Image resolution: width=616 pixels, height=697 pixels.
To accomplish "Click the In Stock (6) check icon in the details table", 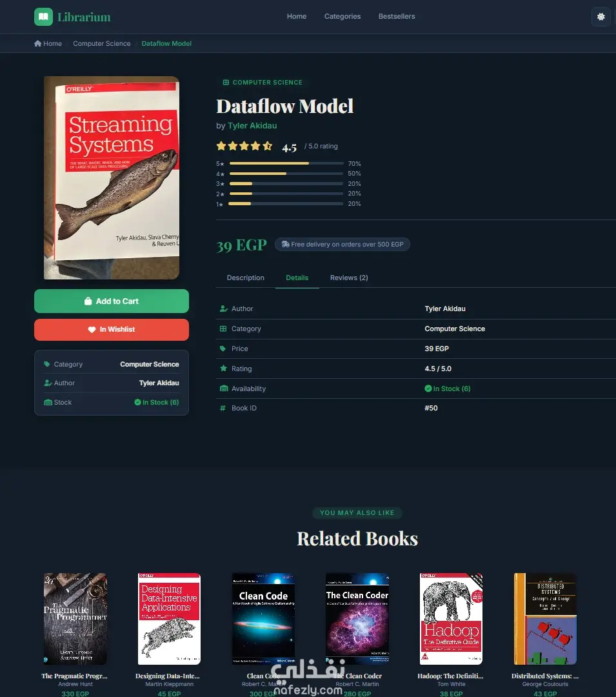I will coord(428,389).
